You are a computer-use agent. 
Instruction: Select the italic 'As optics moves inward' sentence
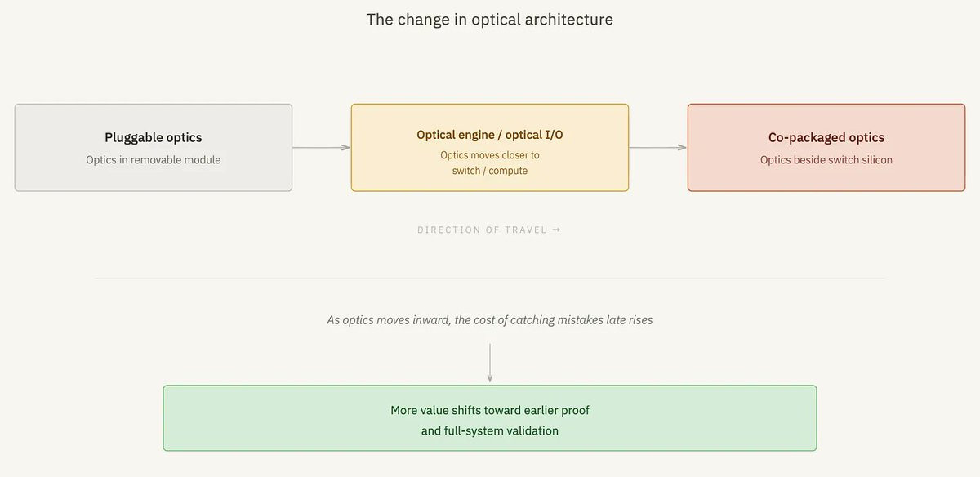[x=490, y=320]
